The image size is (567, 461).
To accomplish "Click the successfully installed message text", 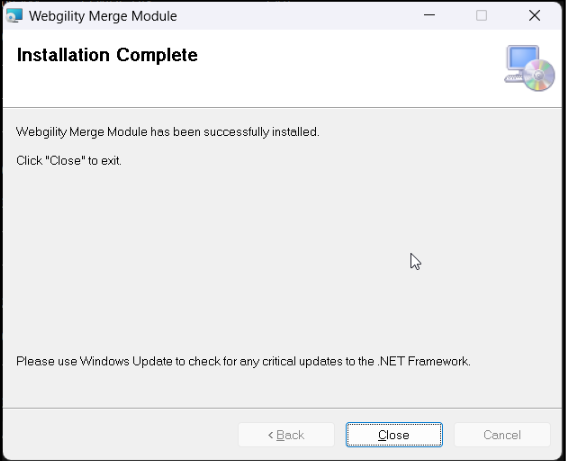I will coord(168,132).
